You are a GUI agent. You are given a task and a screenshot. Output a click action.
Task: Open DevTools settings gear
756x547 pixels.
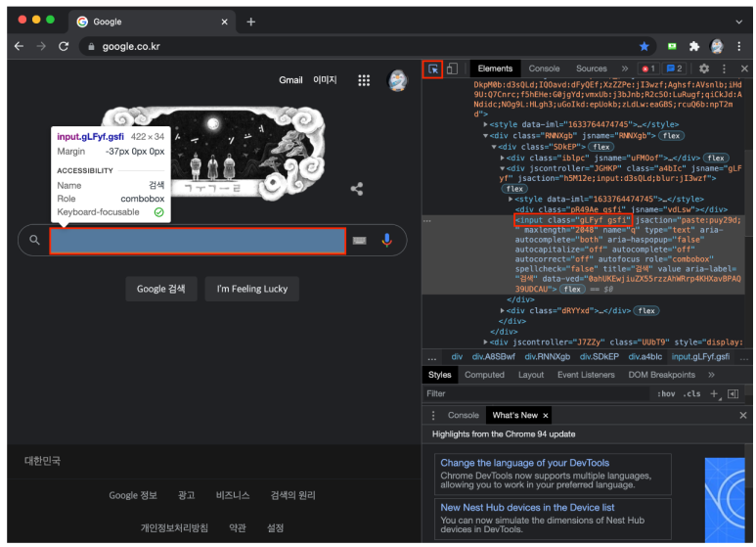(x=704, y=68)
